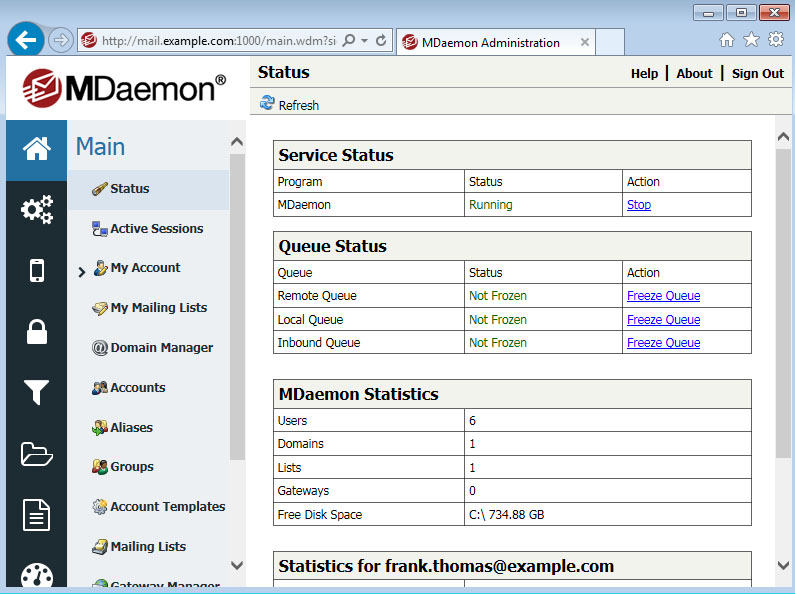Screen dimensions: 795x594
Task: Click the Refresh label
Action: pyautogui.click(x=299, y=105)
